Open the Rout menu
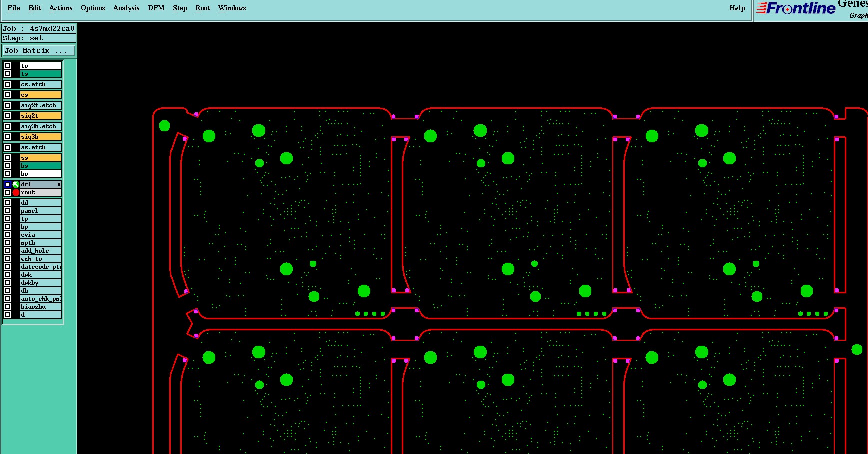This screenshot has height=454, width=868. [x=203, y=8]
